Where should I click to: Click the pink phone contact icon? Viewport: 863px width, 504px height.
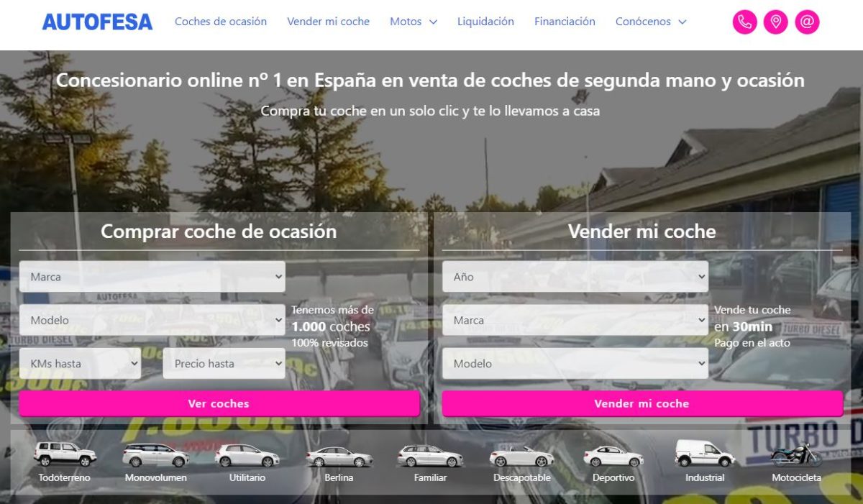click(744, 22)
